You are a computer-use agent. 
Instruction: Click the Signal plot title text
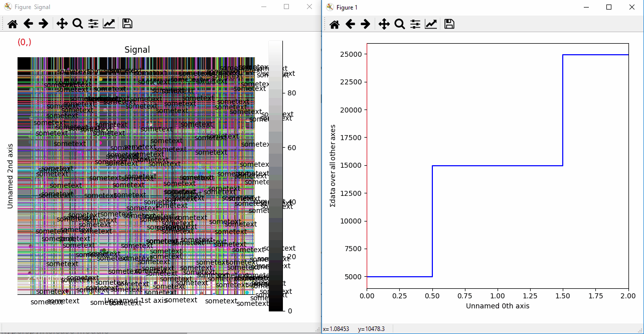click(137, 49)
